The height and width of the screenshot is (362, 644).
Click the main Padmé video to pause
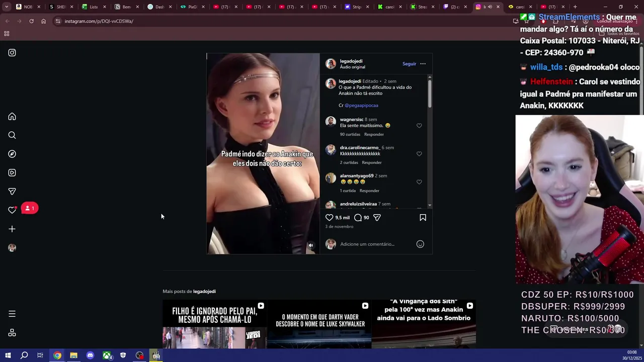(x=263, y=153)
